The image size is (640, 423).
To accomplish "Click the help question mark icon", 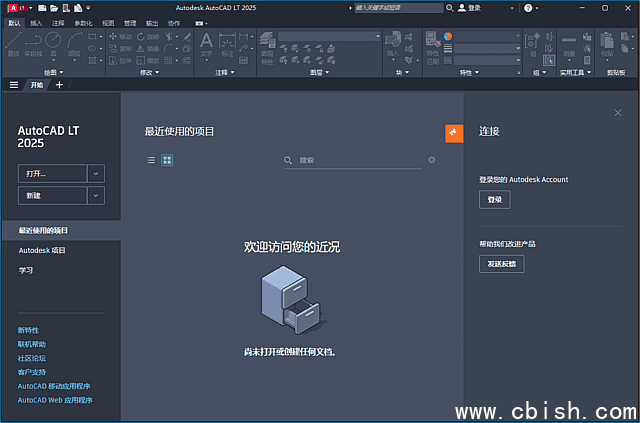I will coord(528,8).
